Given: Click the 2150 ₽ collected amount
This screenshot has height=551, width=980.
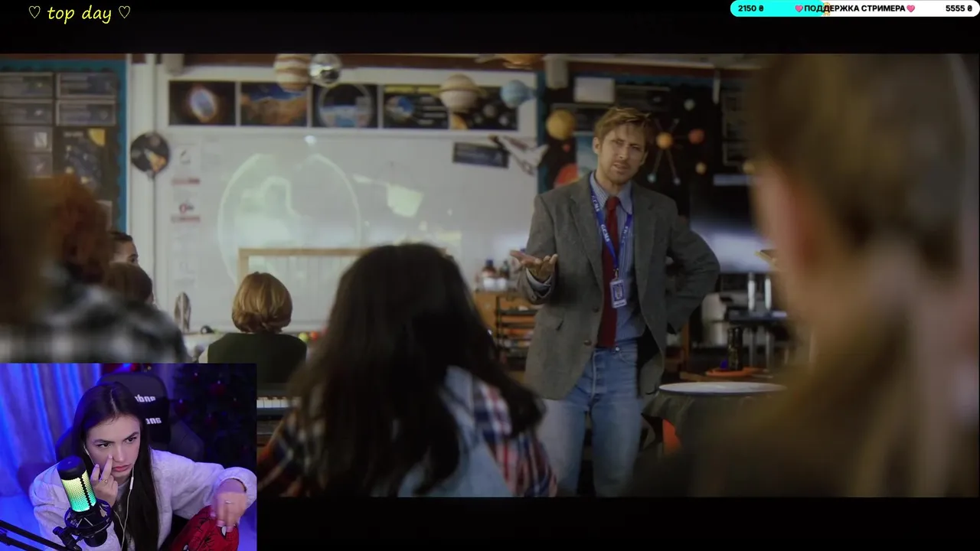Looking at the screenshot, I should point(751,8).
